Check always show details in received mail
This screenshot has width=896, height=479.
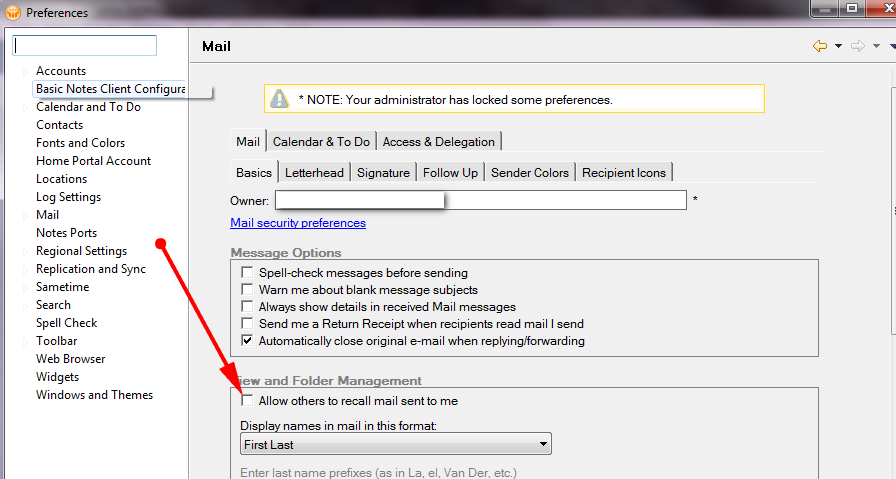[247, 306]
